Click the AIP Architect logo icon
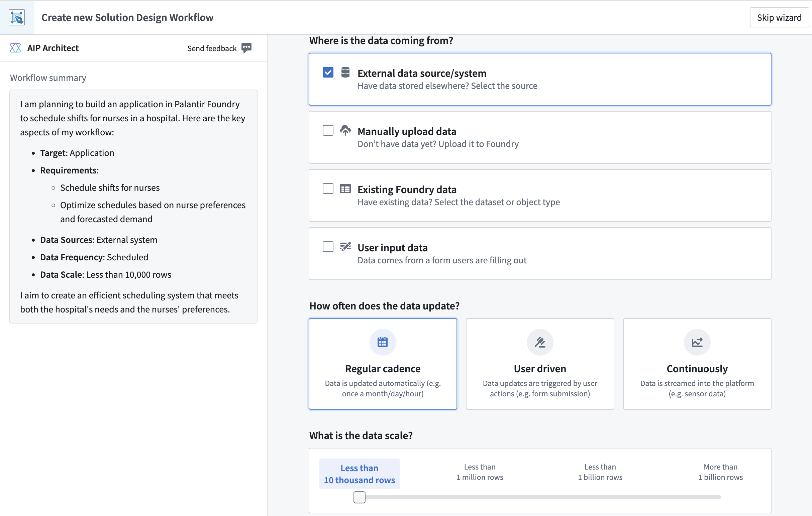This screenshot has width=812, height=516. pyautogui.click(x=15, y=48)
